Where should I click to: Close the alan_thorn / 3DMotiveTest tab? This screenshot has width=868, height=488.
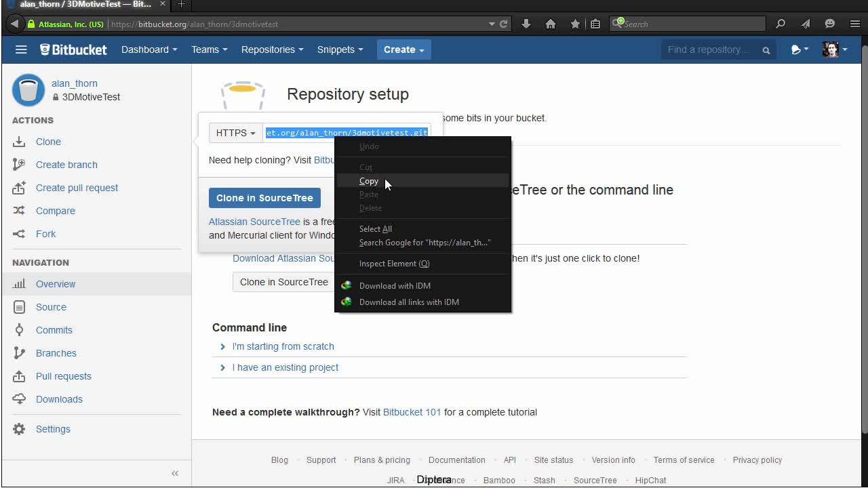163,4
